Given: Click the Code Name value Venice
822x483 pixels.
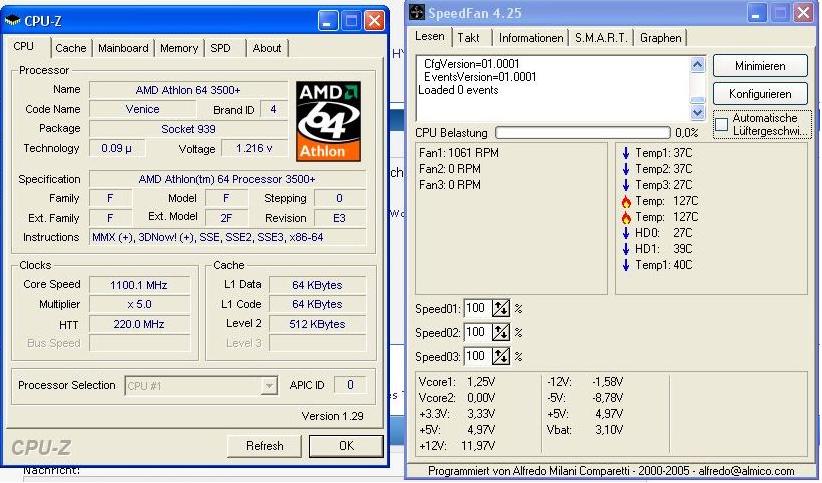Looking at the screenshot, I should 143,109.
